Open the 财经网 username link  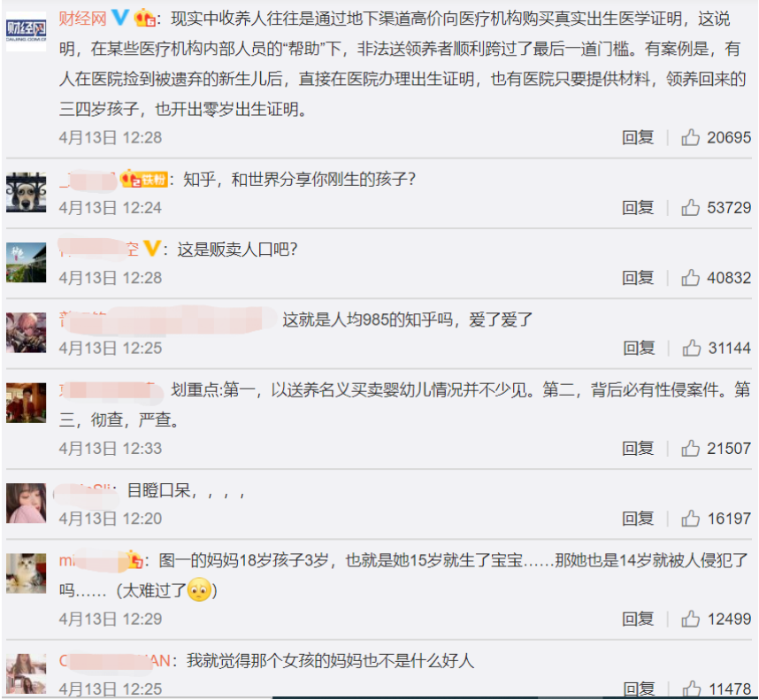82,19
